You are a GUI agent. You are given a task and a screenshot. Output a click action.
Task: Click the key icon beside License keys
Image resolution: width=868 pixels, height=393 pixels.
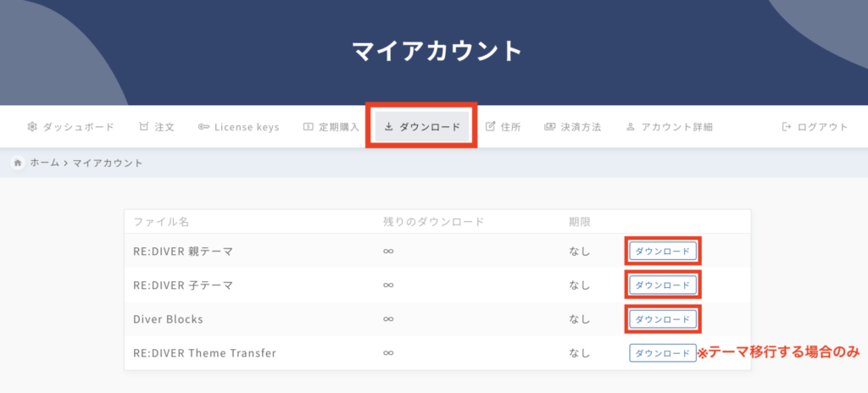203,127
